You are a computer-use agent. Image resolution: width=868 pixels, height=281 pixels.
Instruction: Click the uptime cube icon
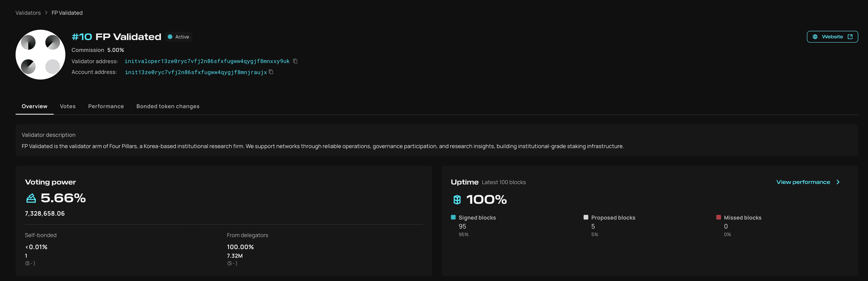457,200
